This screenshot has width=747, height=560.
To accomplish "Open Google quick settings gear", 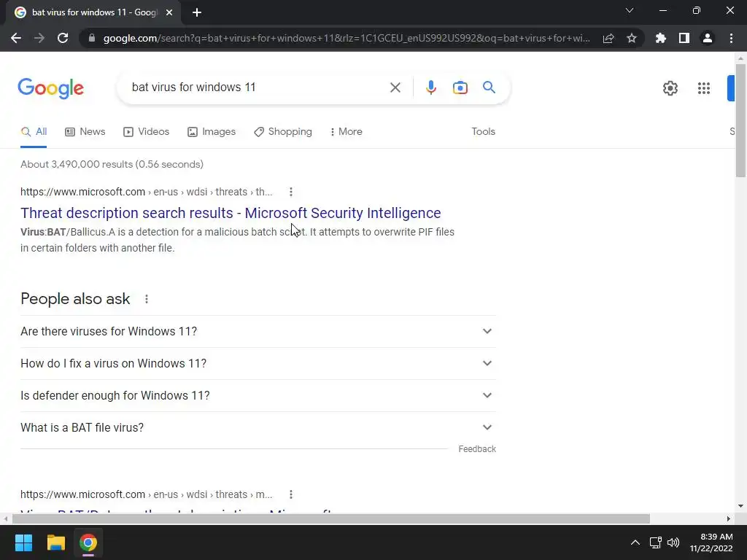I will (x=670, y=88).
